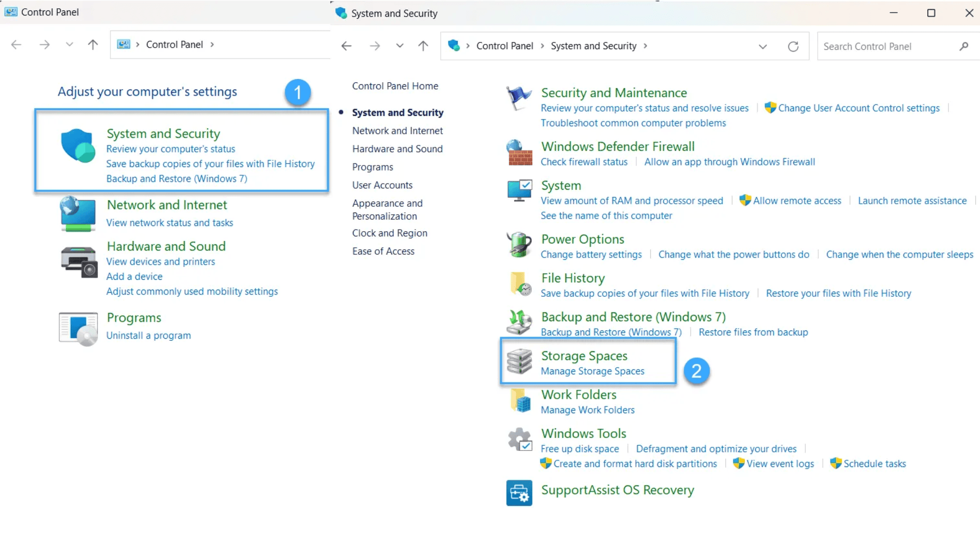Click the Control Panel breadcrumb in System and Security window
The image size is (980, 543).
(x=504, y=46)
